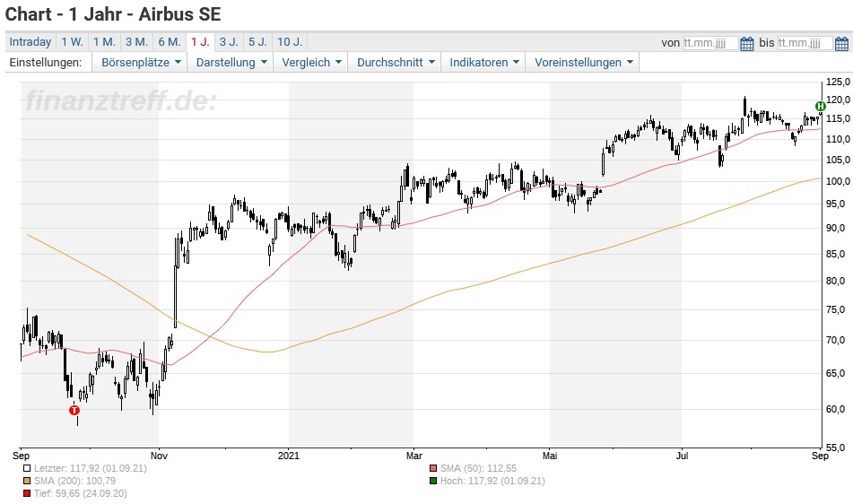Switch to the 10 J. time range
The width and height of the screenshot is (853, 504).
(290, 42)
